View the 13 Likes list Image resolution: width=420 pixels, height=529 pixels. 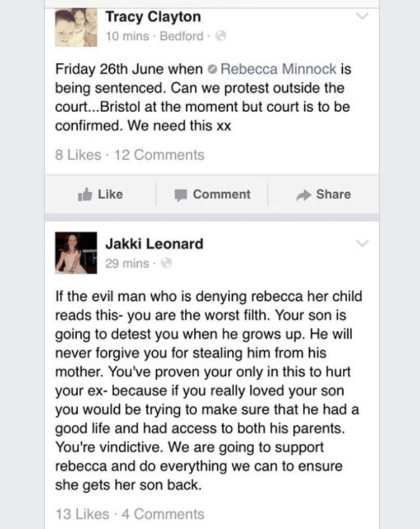coord(82,513)
